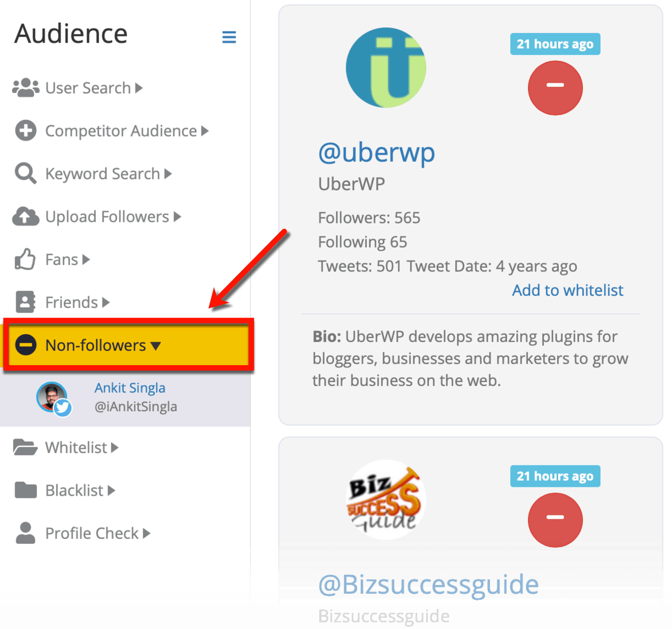Collapse the Non-followers section arrow
The image size is (672, 629).
pos(156,346)
